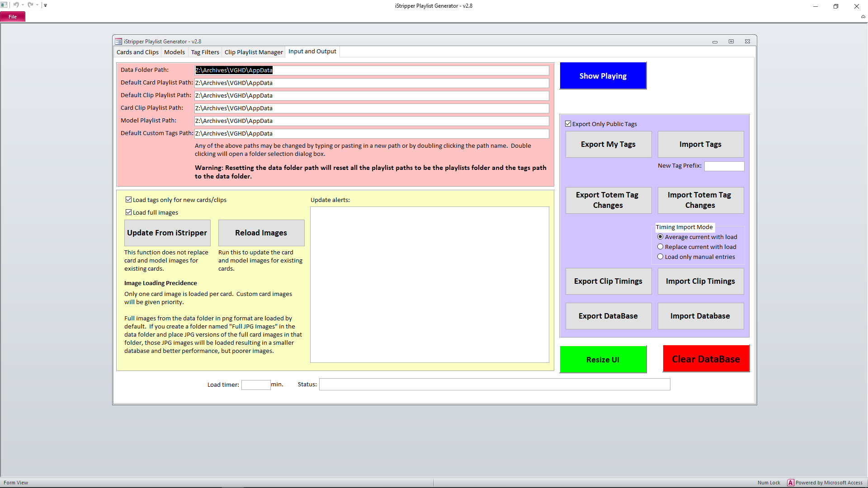Click the 'Image Loading Precidence' heading
This screenshot has width=868, height=488.
pos(160,283)
